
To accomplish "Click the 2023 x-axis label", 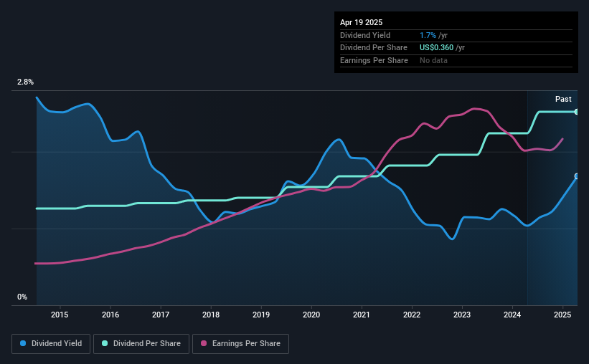I will [462, 315].
